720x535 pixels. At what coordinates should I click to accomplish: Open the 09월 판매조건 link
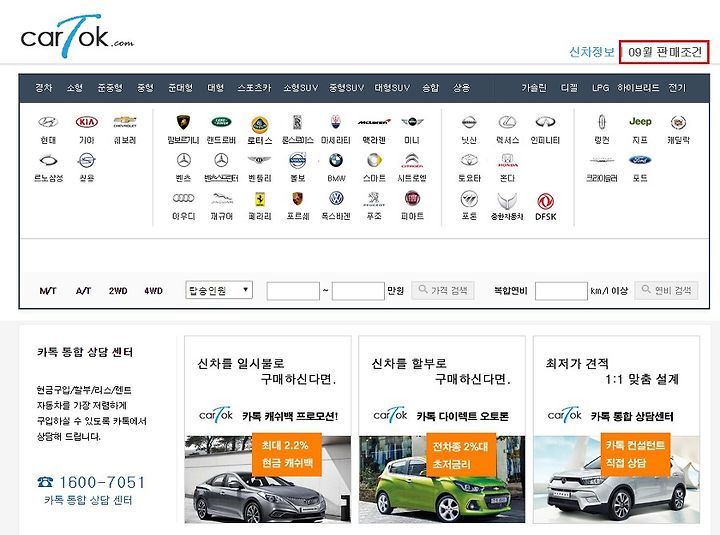tap(664, 52)
